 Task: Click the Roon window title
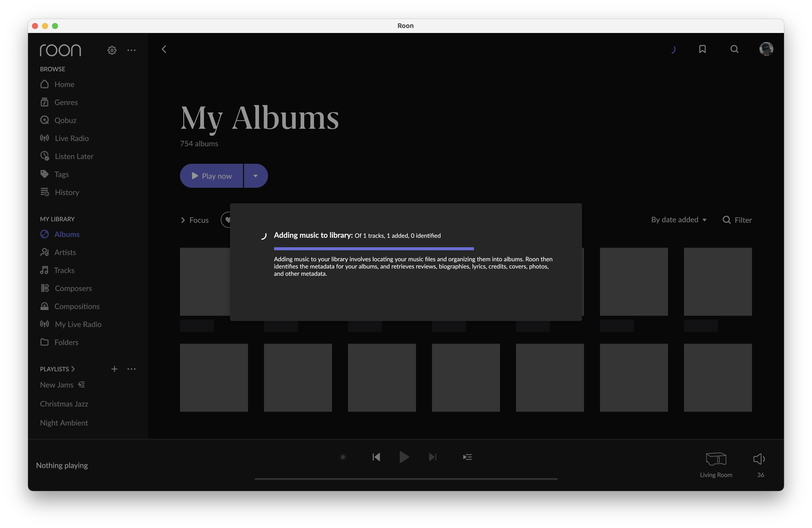pos(405,25)
